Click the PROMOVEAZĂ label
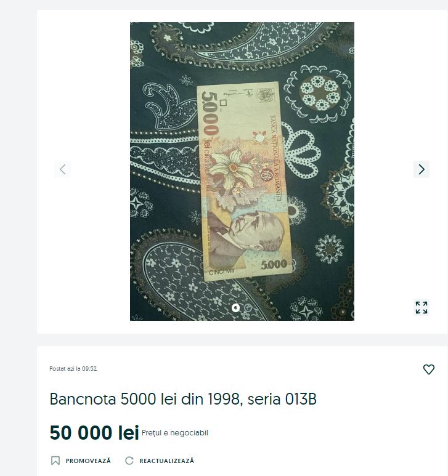The height and width of the screenshot is (476, 448). [x=88, y=461]
